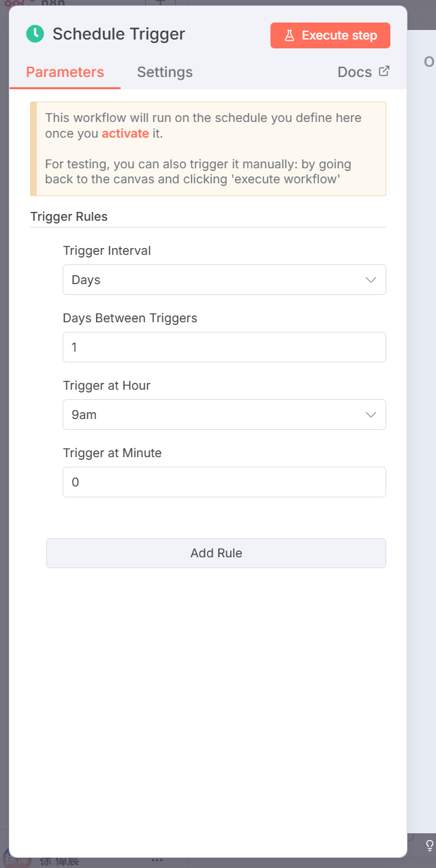This screenshot has height=868, width=436.
Task: Follow the activate link in the notice
Action: pos(125,134)
